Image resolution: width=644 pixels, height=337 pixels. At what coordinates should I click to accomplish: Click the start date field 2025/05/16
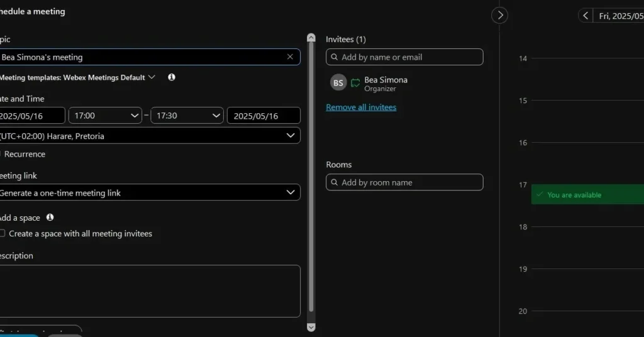(x=32, y=116)
